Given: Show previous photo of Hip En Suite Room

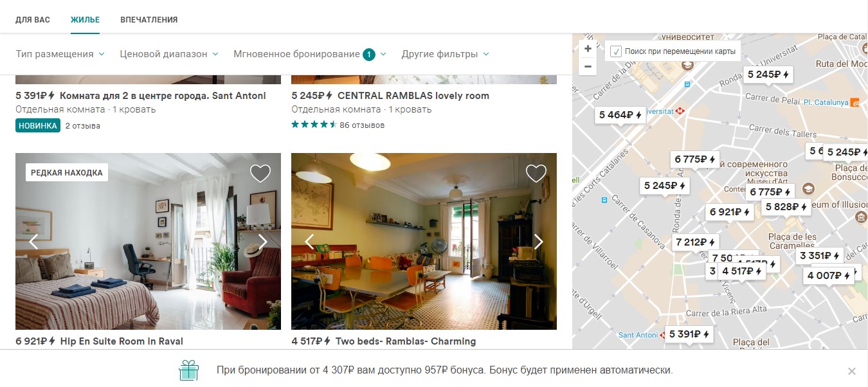Looking at the screenshot, I should 33,242.
